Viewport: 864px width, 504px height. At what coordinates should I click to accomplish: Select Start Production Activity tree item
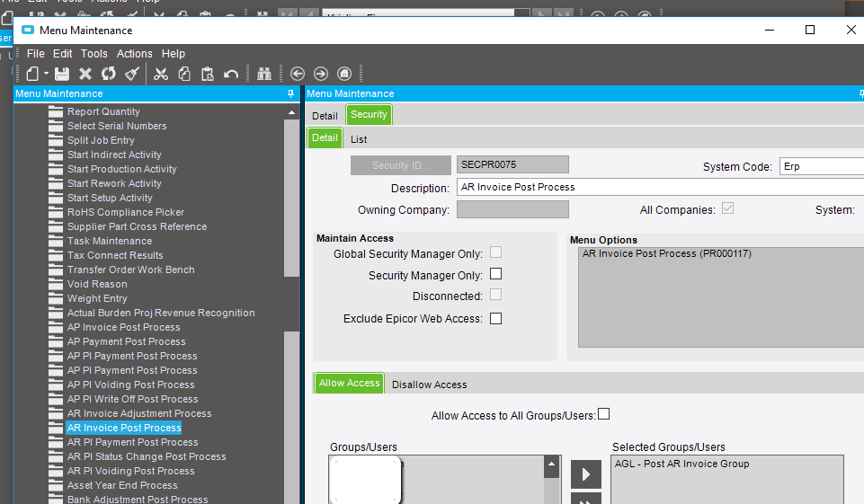click(121, 169)
